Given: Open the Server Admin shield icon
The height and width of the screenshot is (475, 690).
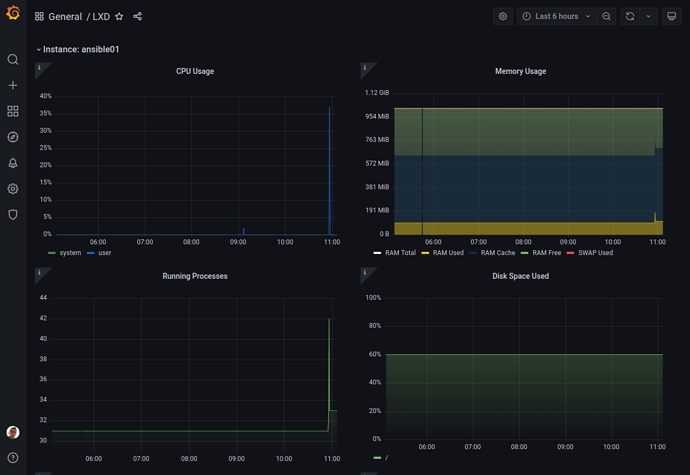Looking at the screenshot, I should [13, 215].
